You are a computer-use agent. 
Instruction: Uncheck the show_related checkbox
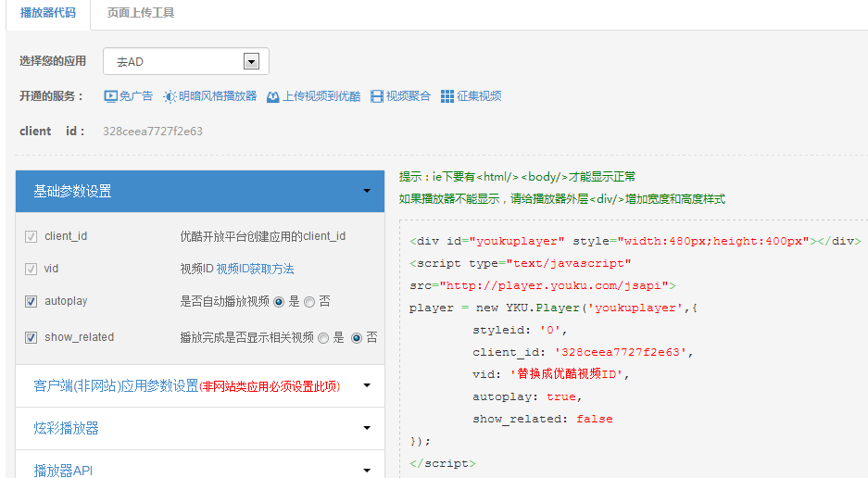pyautogui.click(x=31, y=337)
